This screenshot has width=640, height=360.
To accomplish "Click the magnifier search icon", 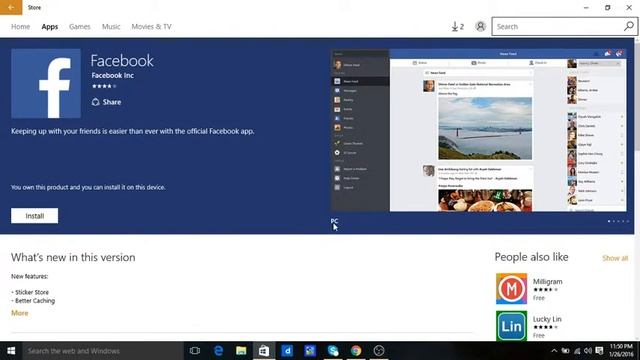I will pyautogui.click(x=629, y=26).
